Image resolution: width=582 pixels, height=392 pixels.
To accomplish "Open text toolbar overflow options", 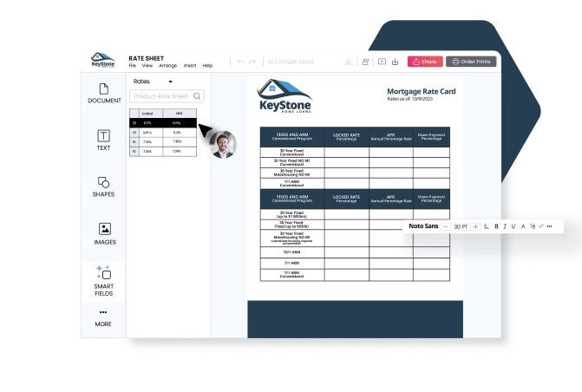I will [x=550, y=226].
